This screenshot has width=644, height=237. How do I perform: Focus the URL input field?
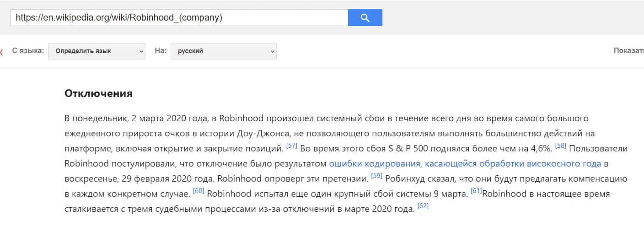[179, 18]
